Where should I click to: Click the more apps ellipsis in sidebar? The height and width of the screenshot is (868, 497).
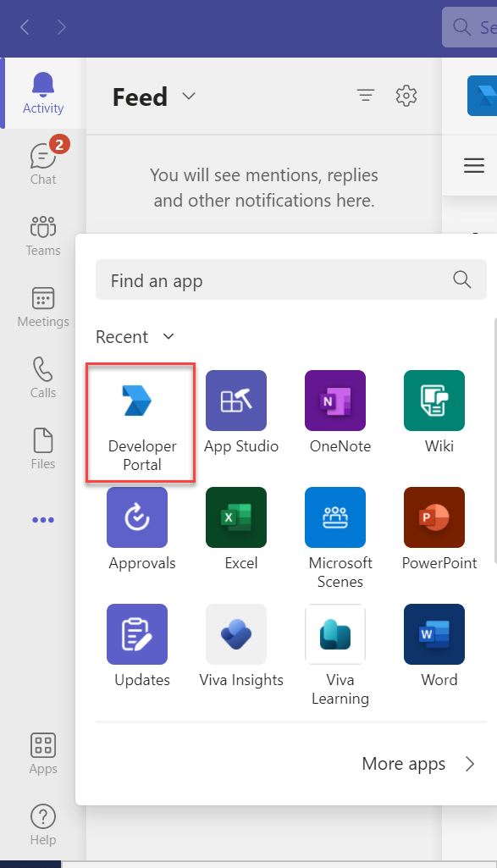click(43, 520)
